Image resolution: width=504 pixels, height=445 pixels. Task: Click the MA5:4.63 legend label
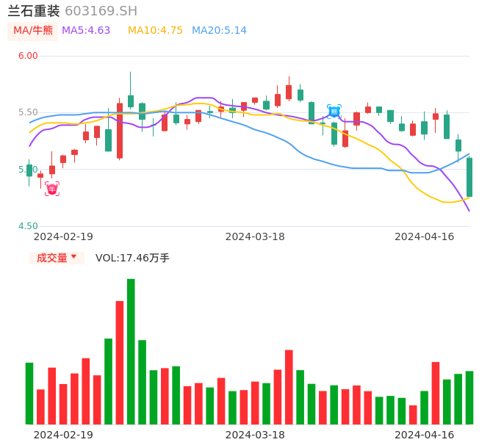coord(86,31)
